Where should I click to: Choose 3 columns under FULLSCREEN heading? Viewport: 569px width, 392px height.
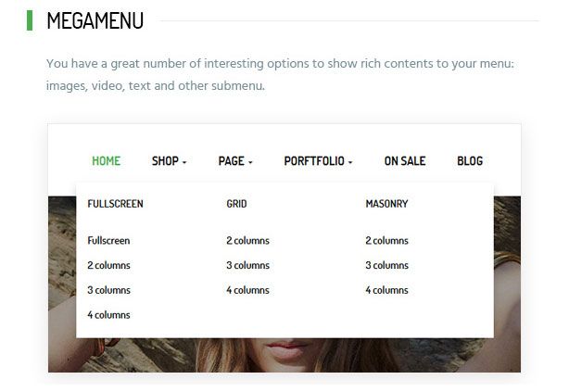[108, 290]
